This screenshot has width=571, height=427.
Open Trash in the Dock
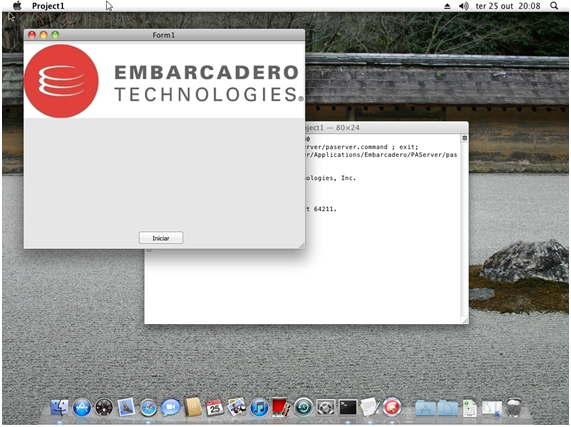tap(514, 407)
